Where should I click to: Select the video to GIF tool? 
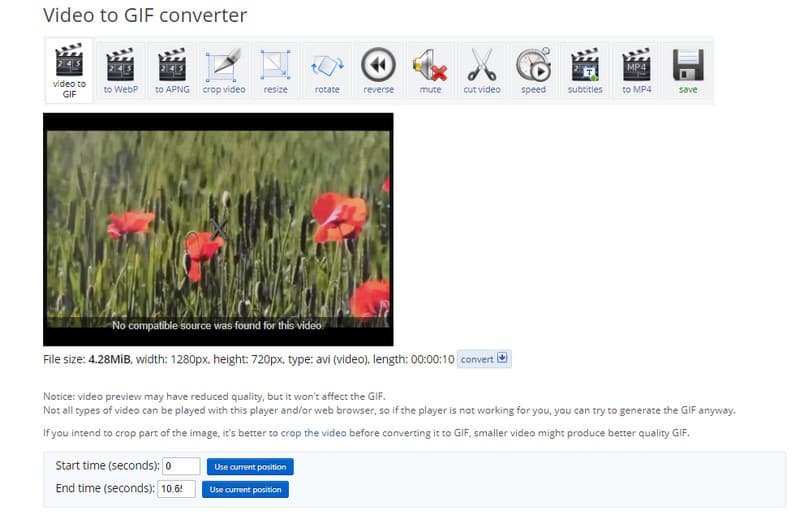click(x=69, y=70)
